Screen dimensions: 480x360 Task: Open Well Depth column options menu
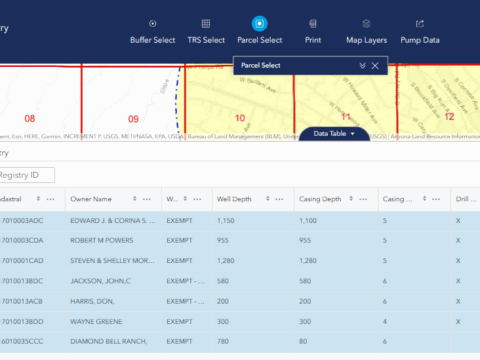[x=279, y=199]
